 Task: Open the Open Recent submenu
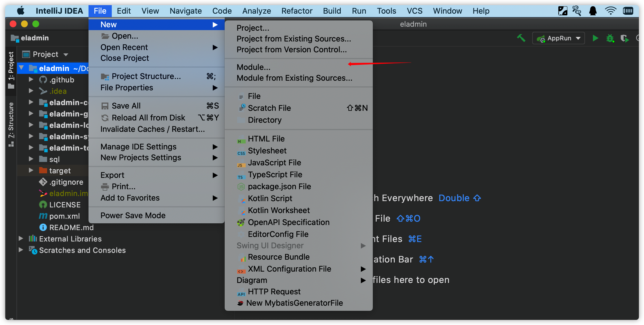coord(157,47)
